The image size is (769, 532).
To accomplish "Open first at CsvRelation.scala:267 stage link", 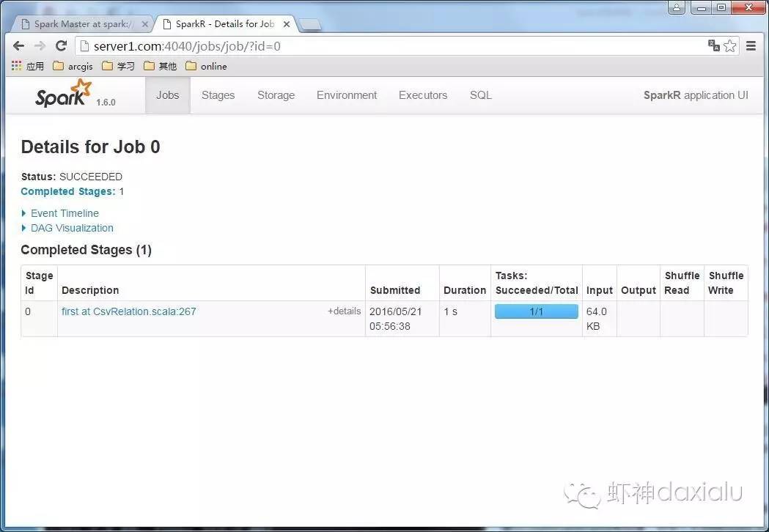I will pyautogui.click(x=128, y=311).
